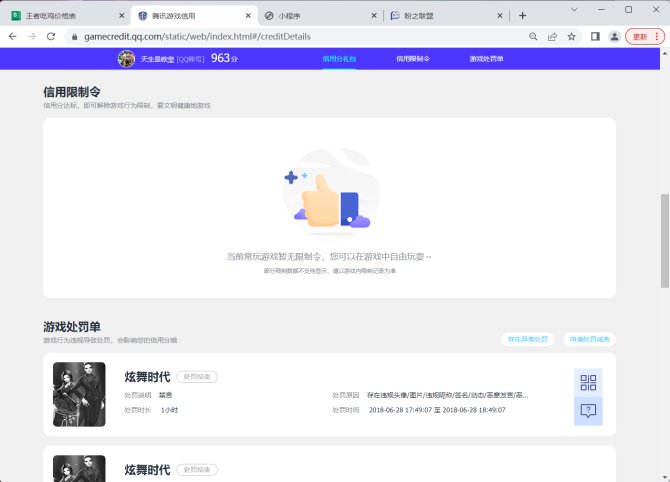670x482 pixels.
Task: Open the browser side panel icon
Action: click(595, 37)
